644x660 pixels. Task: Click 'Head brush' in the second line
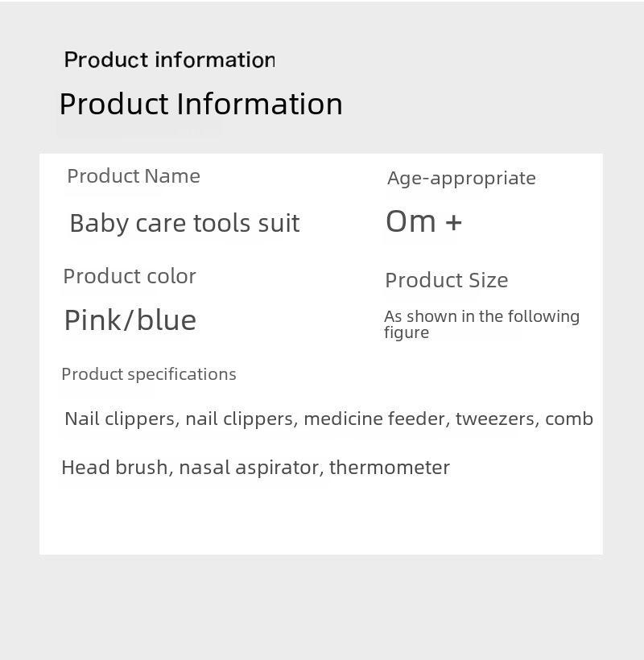coord(115,467)
